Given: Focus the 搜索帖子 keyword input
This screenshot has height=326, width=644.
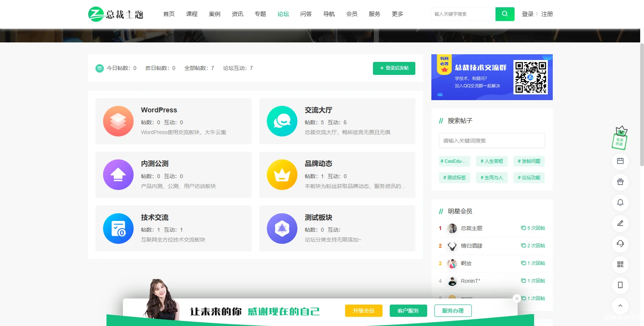Looking at the screenshot, I should (492, 141).
